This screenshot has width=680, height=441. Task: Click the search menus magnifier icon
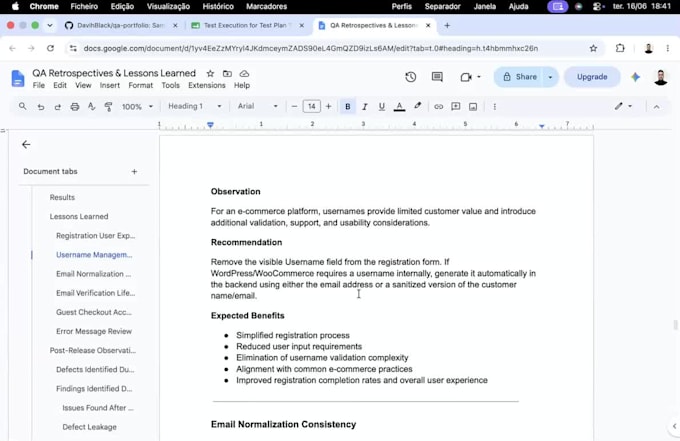pyautogui.click(x=23, y=106)
